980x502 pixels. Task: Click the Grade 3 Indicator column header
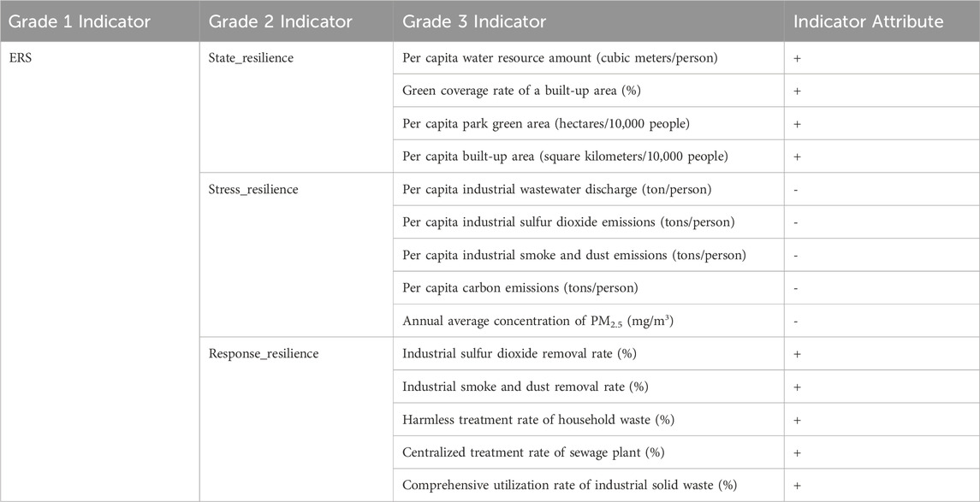point(474,21)
